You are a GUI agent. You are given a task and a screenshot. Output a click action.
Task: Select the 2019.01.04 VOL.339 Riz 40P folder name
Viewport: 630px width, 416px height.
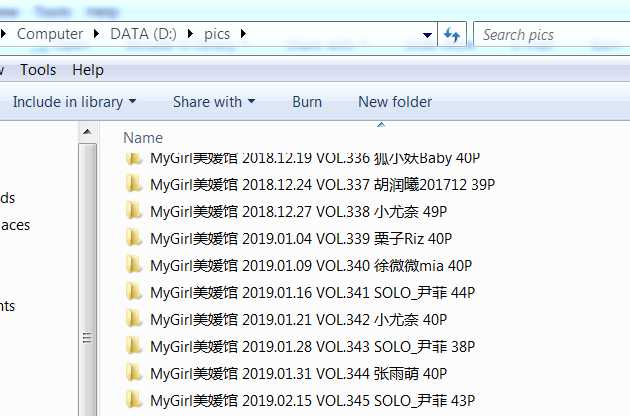click(x=301, y=239)
